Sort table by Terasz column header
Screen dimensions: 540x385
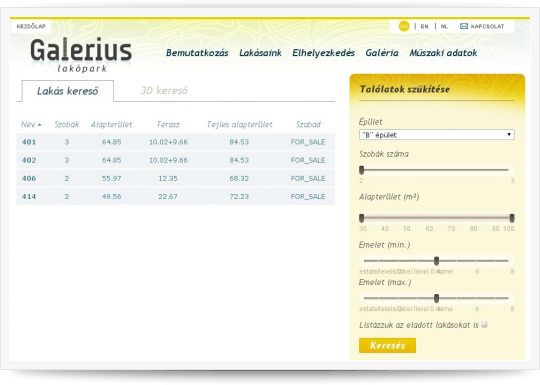(x=168, y=124)
